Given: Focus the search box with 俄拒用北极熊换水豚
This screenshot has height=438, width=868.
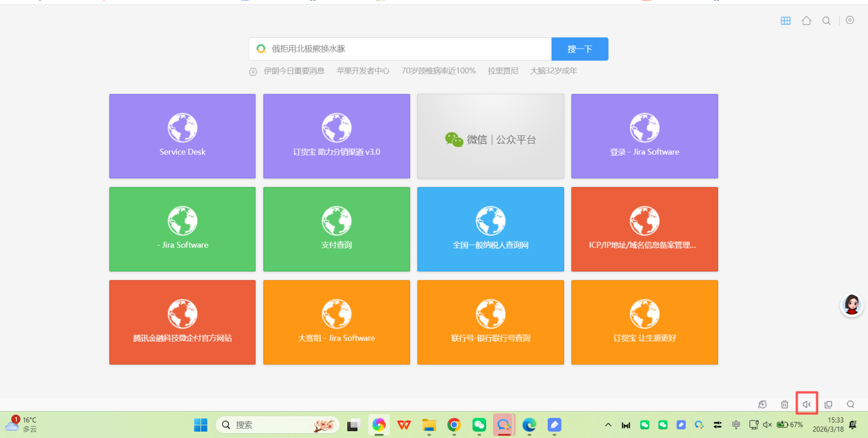Looking at the screenshot, I should click(x=400, y=49).
